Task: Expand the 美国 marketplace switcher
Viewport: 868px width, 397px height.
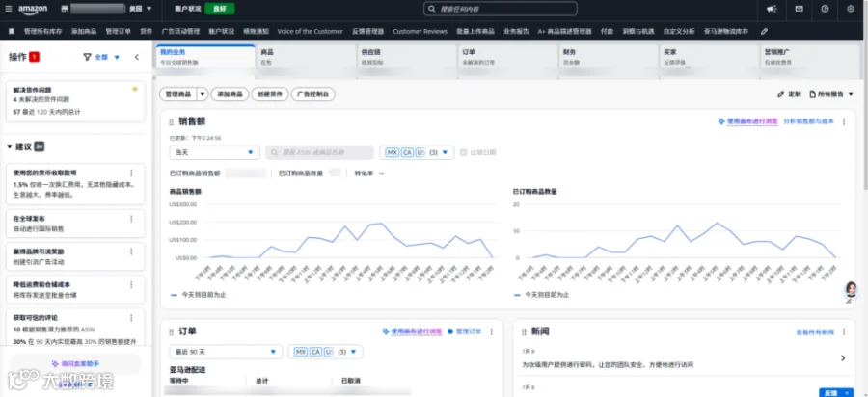Action: (139, 9)
